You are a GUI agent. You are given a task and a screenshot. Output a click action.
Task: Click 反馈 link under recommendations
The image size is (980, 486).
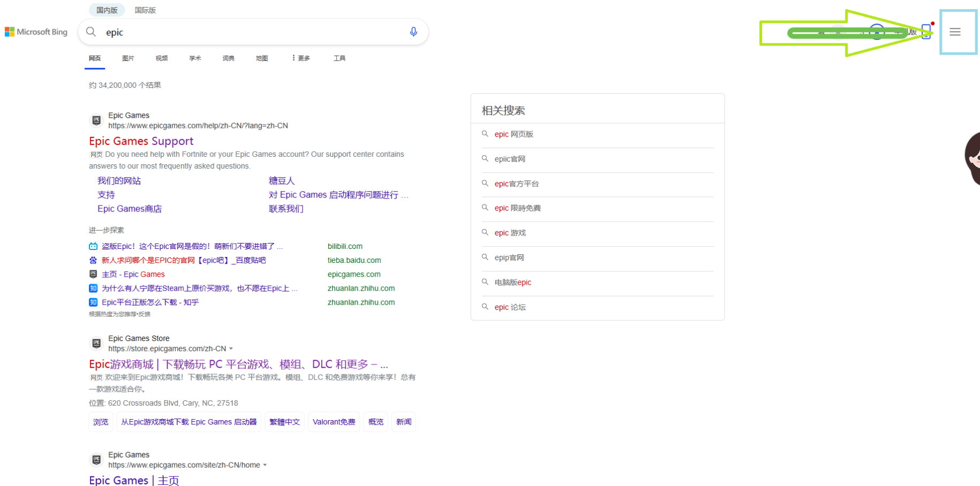point(145,314)
